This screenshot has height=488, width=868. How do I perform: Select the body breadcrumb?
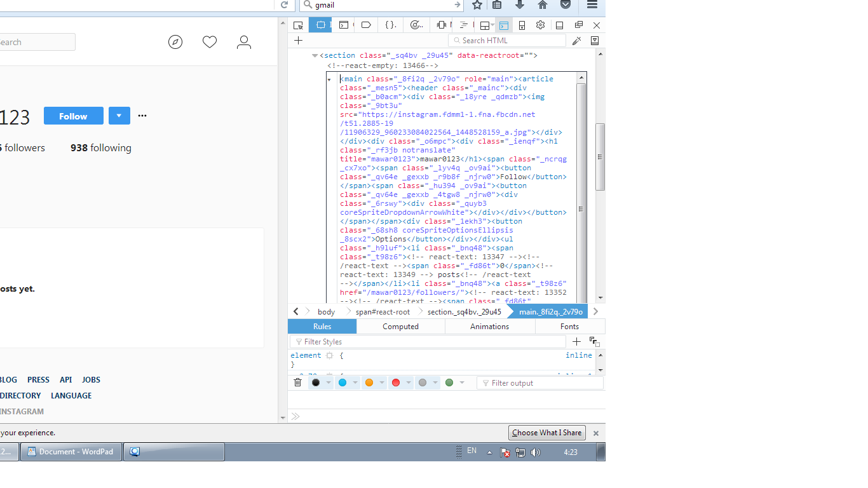click(326, 312)
